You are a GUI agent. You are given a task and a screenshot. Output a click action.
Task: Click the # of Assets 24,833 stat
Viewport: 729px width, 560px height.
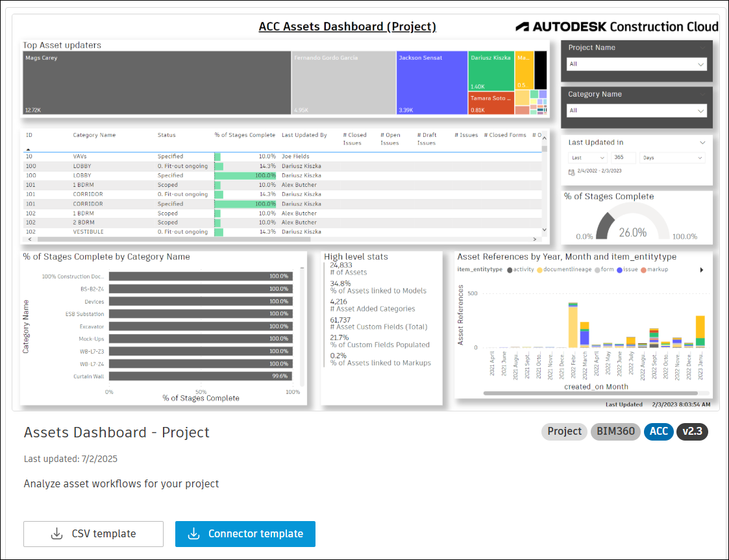point(349,269)
